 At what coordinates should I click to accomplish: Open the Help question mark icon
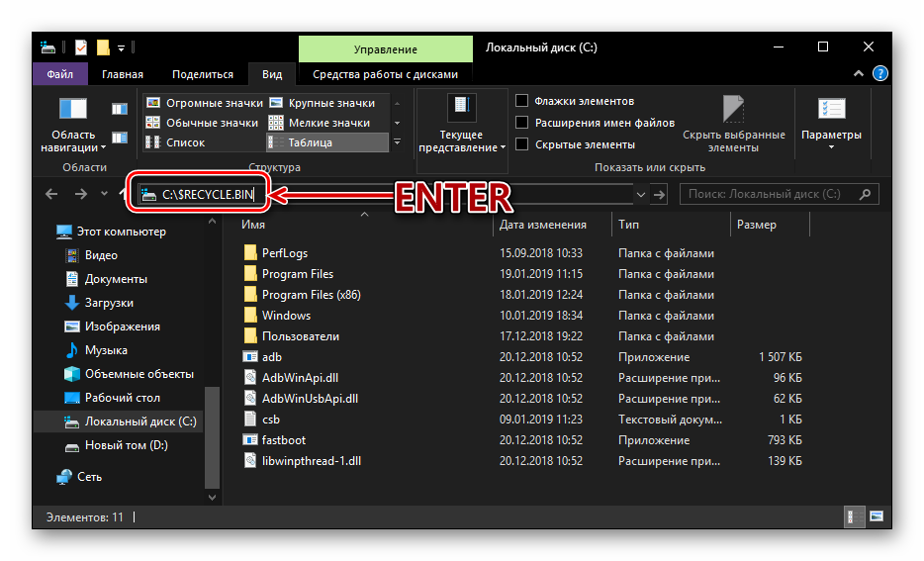tap(879, 73)
